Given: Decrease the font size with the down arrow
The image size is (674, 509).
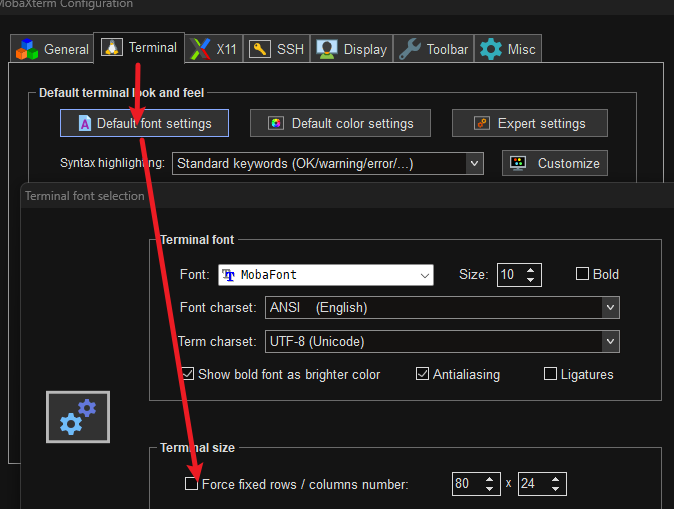Looking at the screenshot, I should (x=530, y=280).
